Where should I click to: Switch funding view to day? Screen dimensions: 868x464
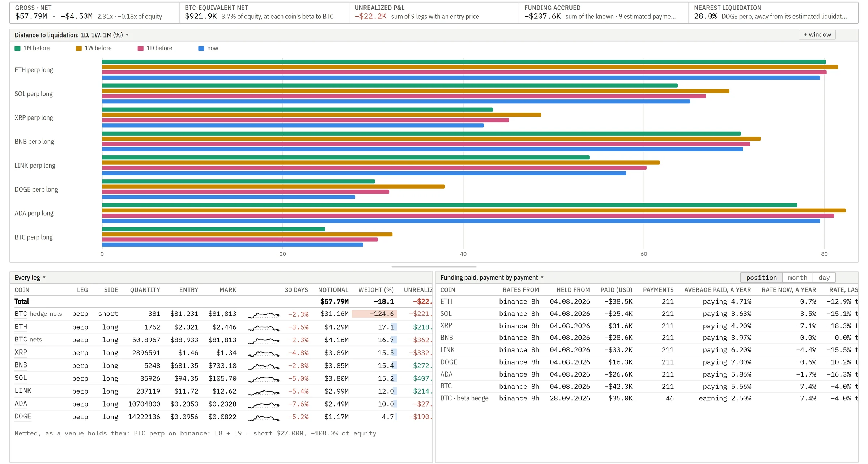coord(824,278)
